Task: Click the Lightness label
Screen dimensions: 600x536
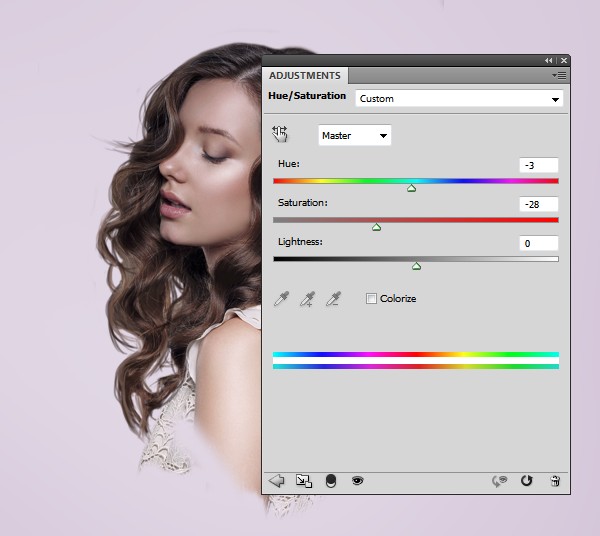Action: (x=300, y=242)
